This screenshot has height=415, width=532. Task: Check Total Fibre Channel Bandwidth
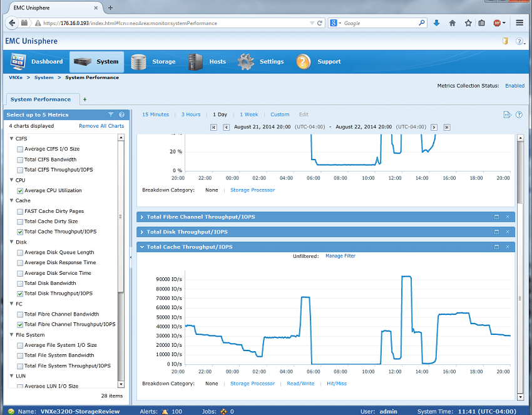point(20,315)
